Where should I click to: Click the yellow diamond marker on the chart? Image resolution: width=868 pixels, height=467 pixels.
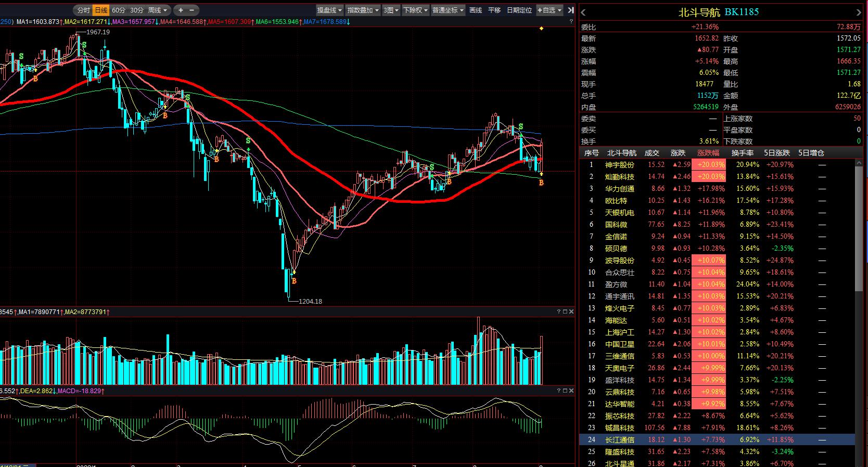coord(541,29)
